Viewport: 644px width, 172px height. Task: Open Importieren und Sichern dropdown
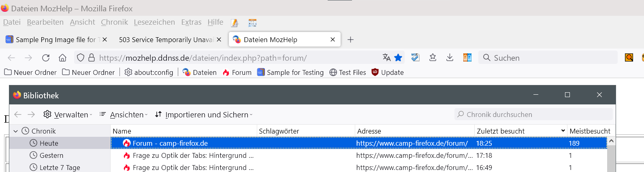point(204,115)
